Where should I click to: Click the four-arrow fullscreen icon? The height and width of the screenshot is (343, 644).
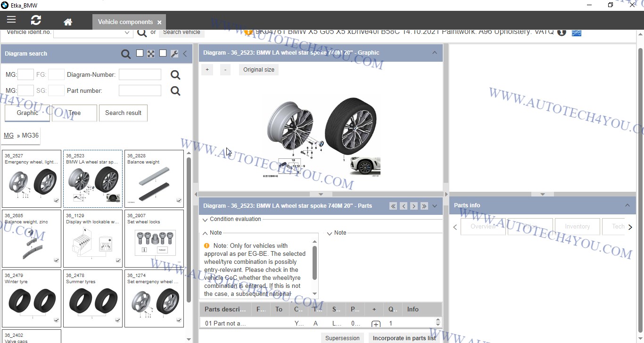(151, 54)
